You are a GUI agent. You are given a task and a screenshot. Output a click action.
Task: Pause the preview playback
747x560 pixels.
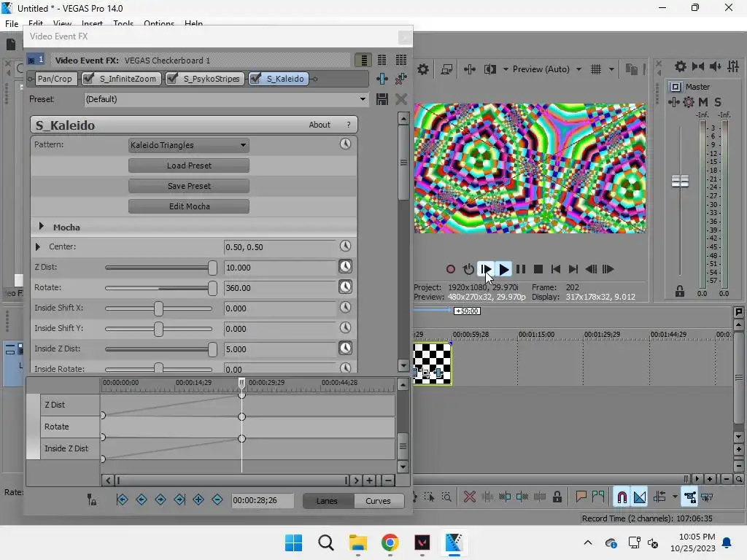coord(521,269)
